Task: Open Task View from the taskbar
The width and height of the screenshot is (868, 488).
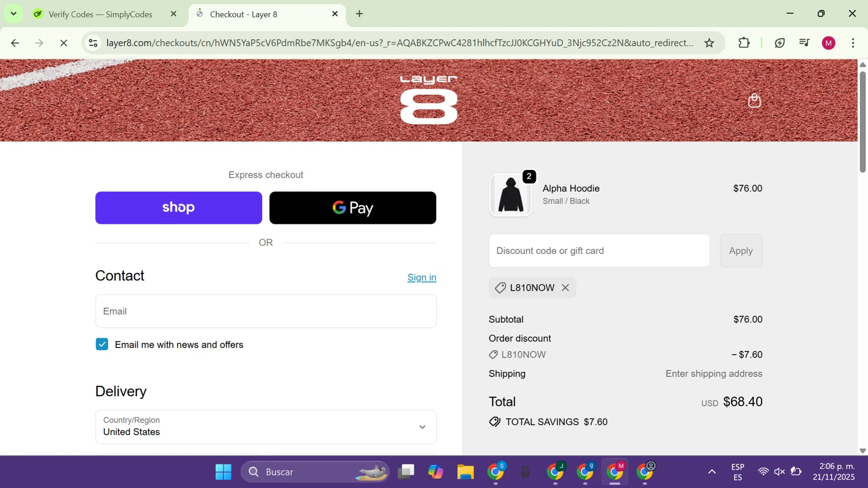Action: [406, 472]
